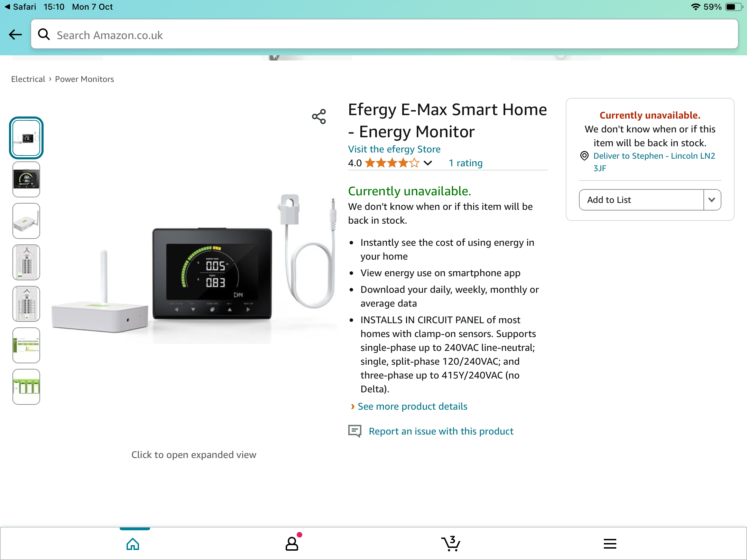Return to Safari from status bar
This screenshot has width=747, height=560.
(x=20, y=7)
